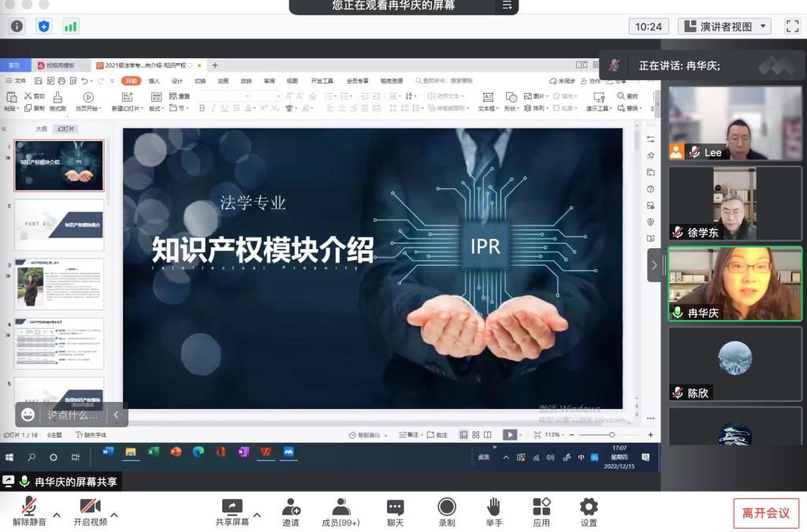Screen dimensions: 807x532
Task: Click the 共享屏幕 share screen icon
Action: coord(232,507)
